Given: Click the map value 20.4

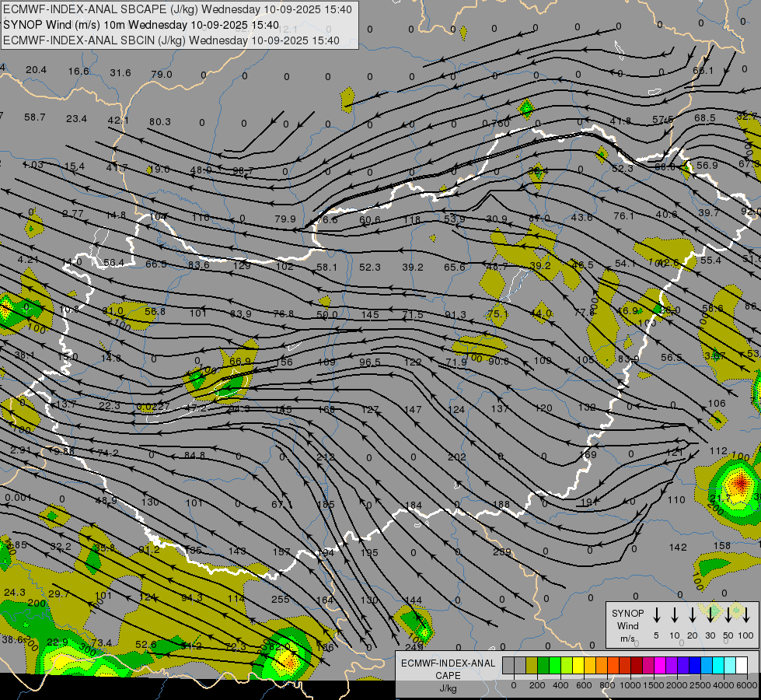Looking at the screenshot, I should (x=36, y=70).
